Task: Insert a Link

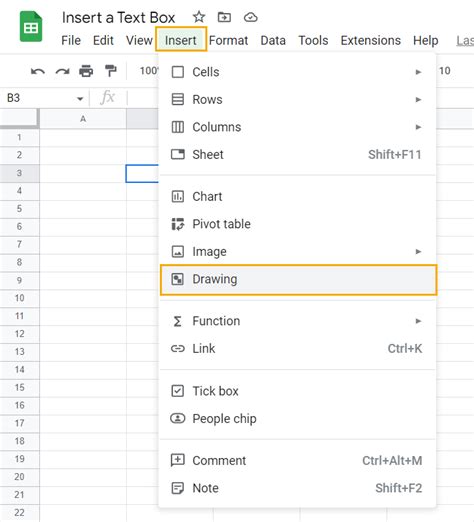Action: [x=298, y=349]
